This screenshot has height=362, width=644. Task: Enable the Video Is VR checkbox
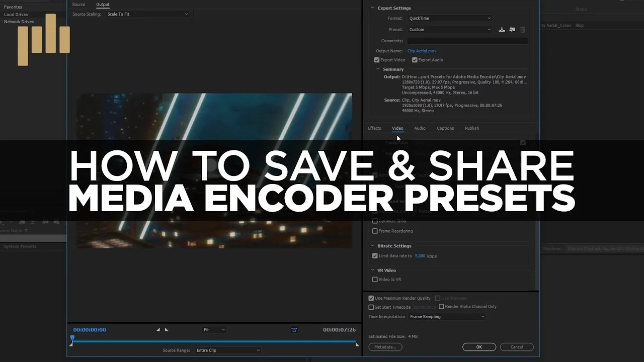point(375,280)
